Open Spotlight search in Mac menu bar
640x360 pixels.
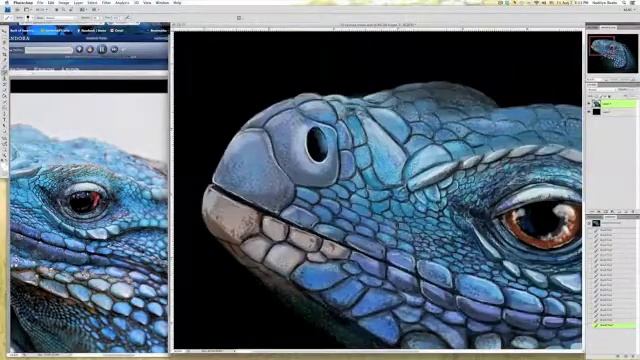click(x=624, y=3)
